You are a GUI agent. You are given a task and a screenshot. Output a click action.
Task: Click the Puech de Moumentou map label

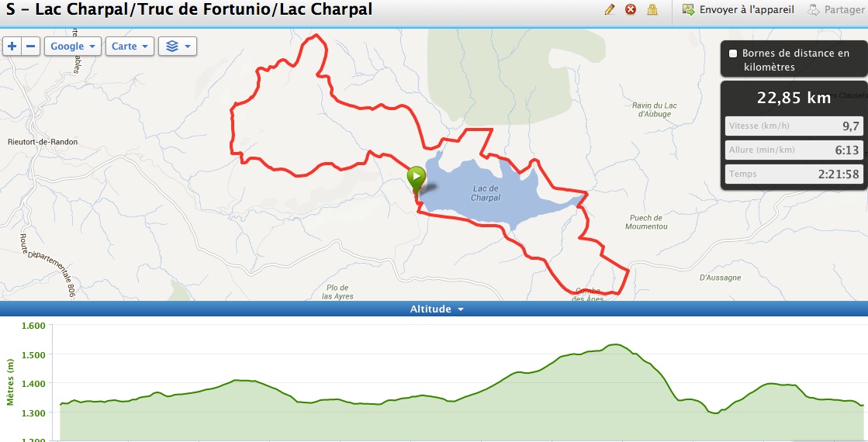[646, 222]
